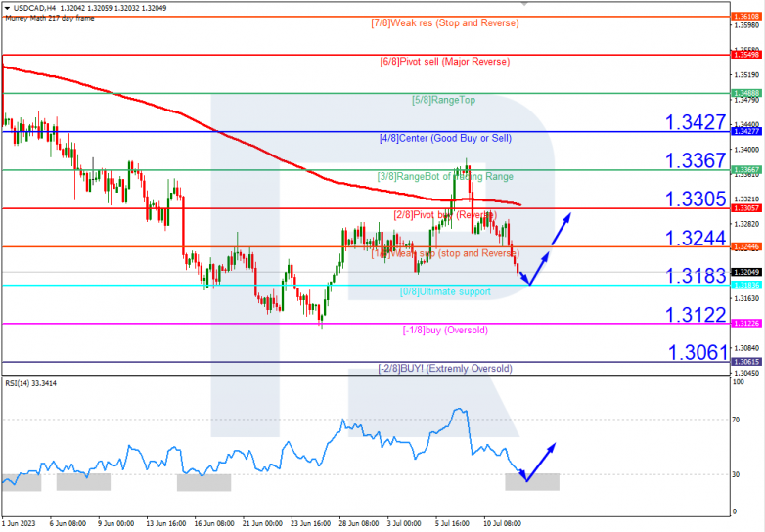The height and width of the screenshot is (532, 765).
Task: Click the [7/8]Weak res (Stop and Reverse) label
Action: 444,22
